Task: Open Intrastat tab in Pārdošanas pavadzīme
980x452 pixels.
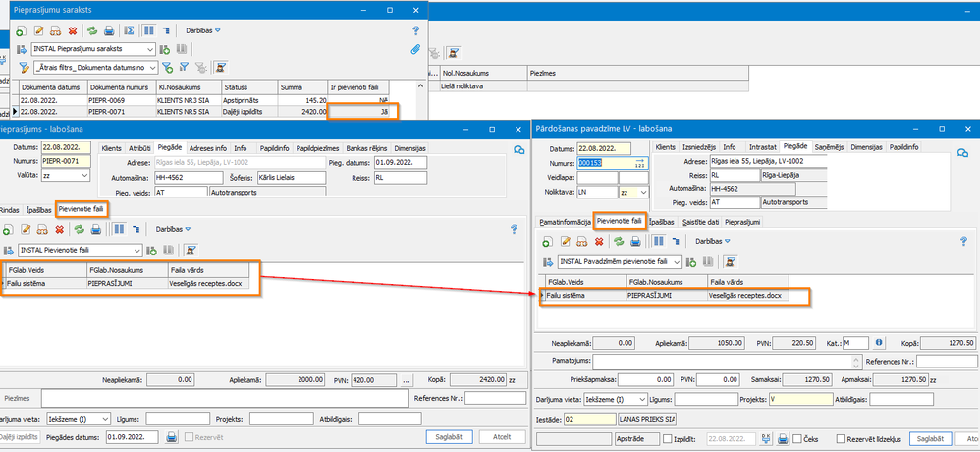Action: pyautogui.click(x=763, y=147)
